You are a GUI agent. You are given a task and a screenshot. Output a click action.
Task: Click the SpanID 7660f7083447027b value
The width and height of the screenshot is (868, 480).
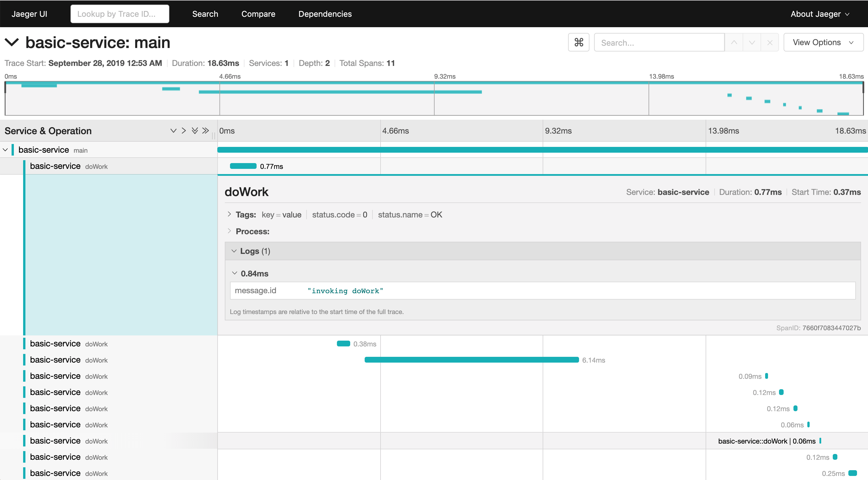click(831, 328)
